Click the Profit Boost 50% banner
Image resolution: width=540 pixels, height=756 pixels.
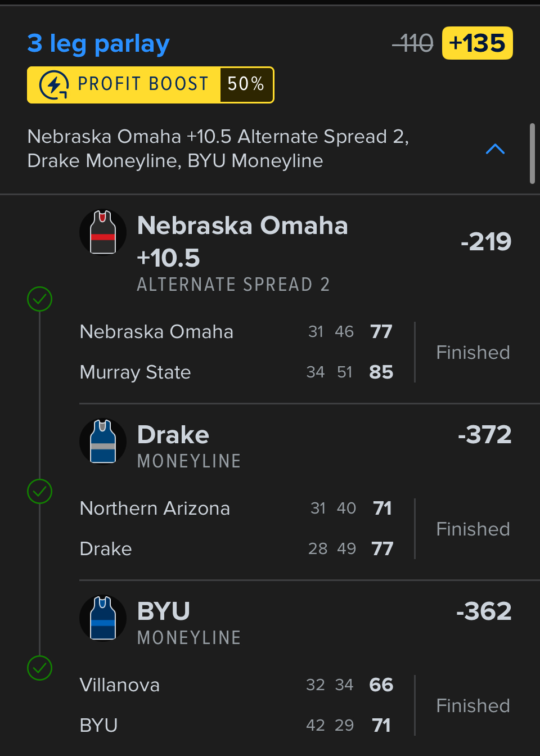click(150, 85)
